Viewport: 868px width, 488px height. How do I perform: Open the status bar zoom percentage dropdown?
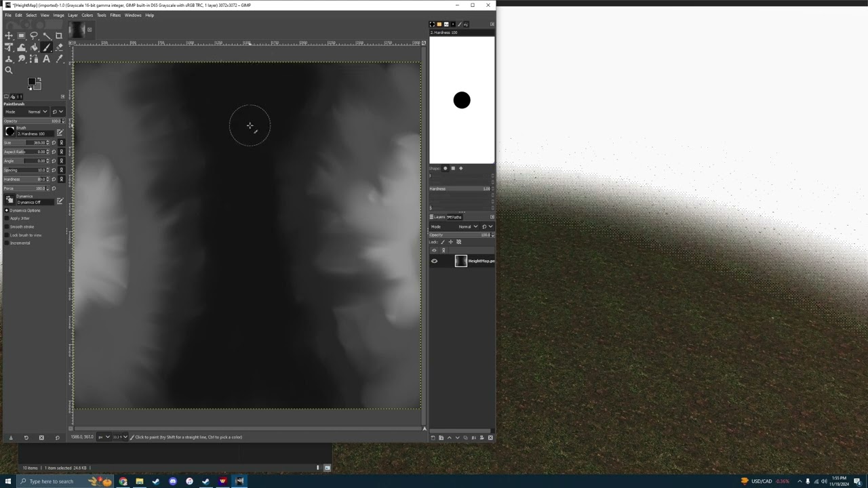(x=119, y=437)
